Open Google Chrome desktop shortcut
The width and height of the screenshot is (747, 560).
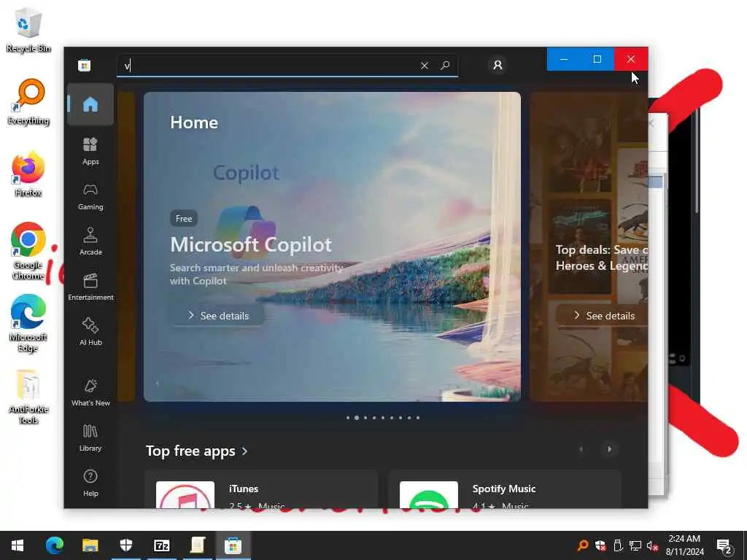click(x=28, y=252)
